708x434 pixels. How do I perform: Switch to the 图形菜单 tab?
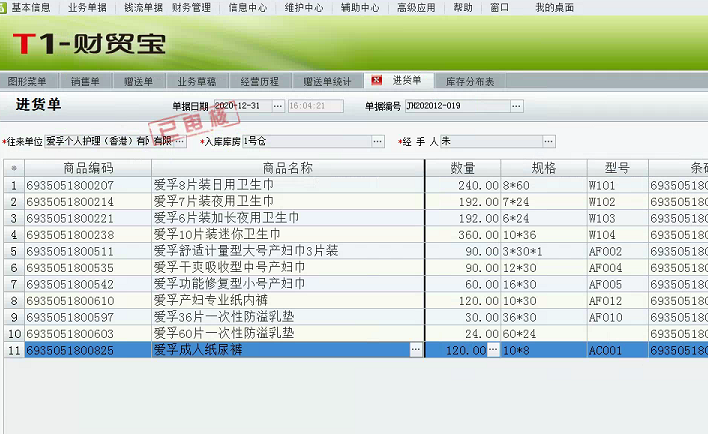coord(27,81)
